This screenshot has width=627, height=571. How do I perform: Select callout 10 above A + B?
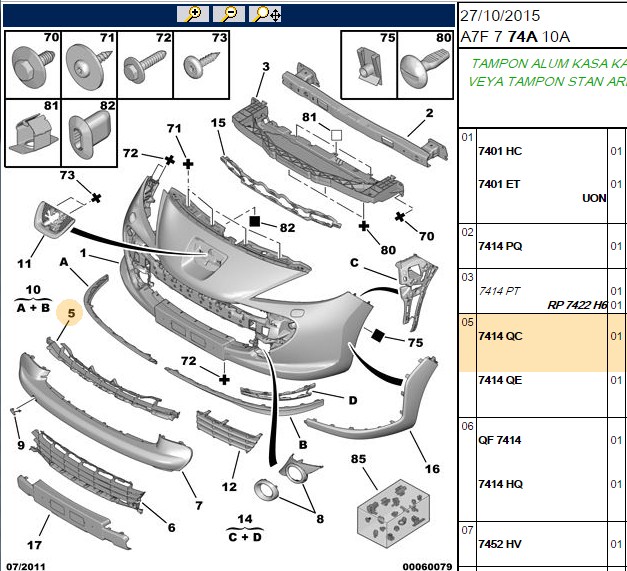pyautogui.click(x=33, y=289)
